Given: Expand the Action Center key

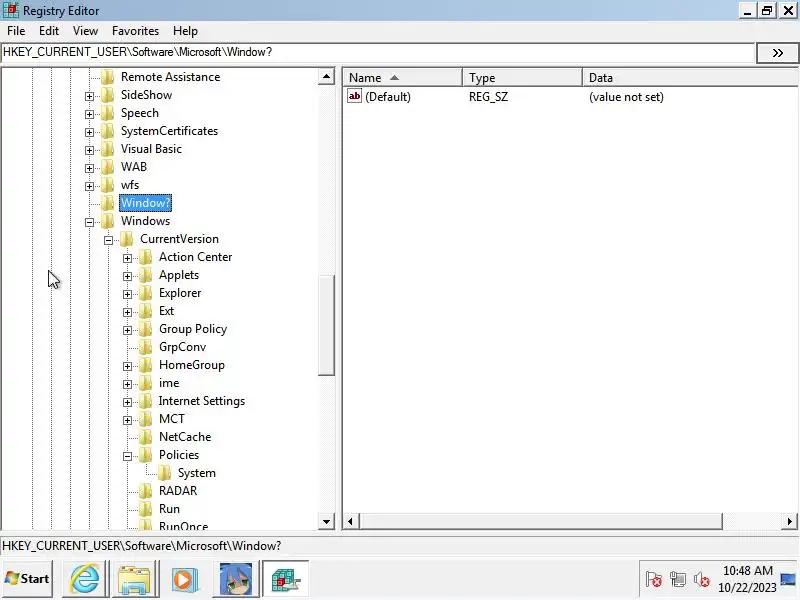Looking at the screenshot, I should (128, 258).
